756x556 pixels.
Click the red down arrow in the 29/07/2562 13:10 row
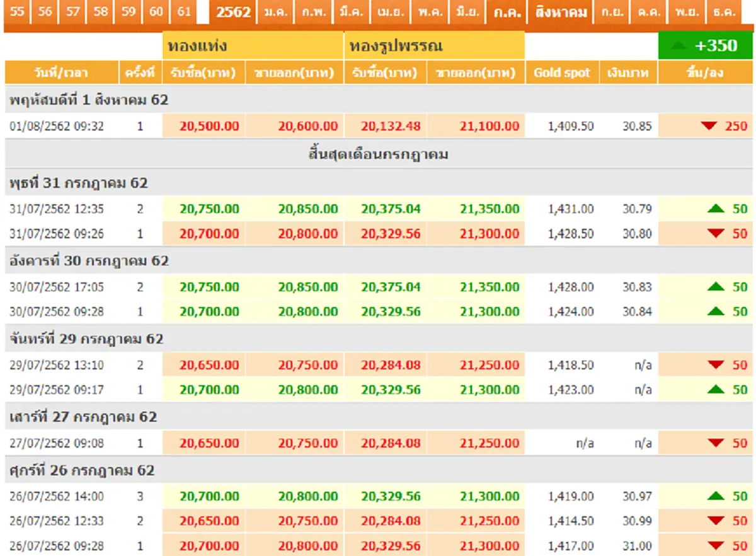[x=716, y=365]
